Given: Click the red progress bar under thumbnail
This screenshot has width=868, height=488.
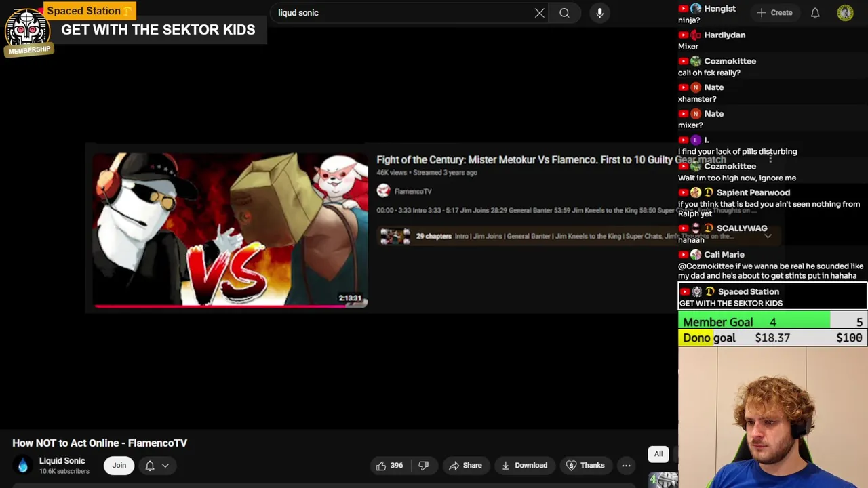Looking at the screenshot, I should [231, 306].
